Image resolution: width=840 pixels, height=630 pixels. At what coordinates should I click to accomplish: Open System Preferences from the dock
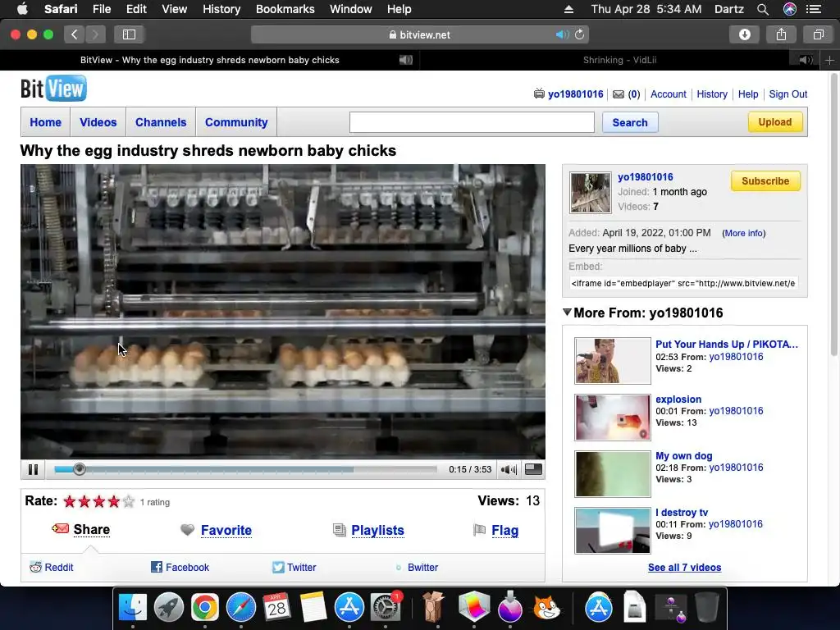tap(385, 608)
